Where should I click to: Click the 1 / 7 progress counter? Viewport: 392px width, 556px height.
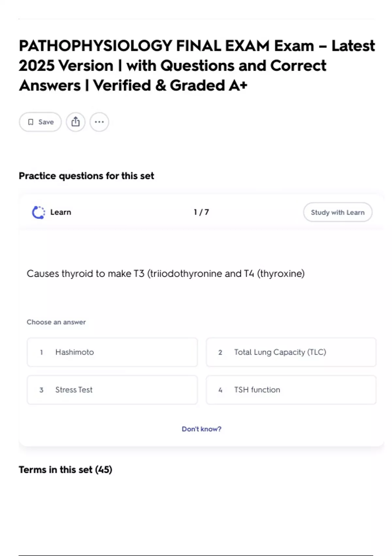[201, 212]
